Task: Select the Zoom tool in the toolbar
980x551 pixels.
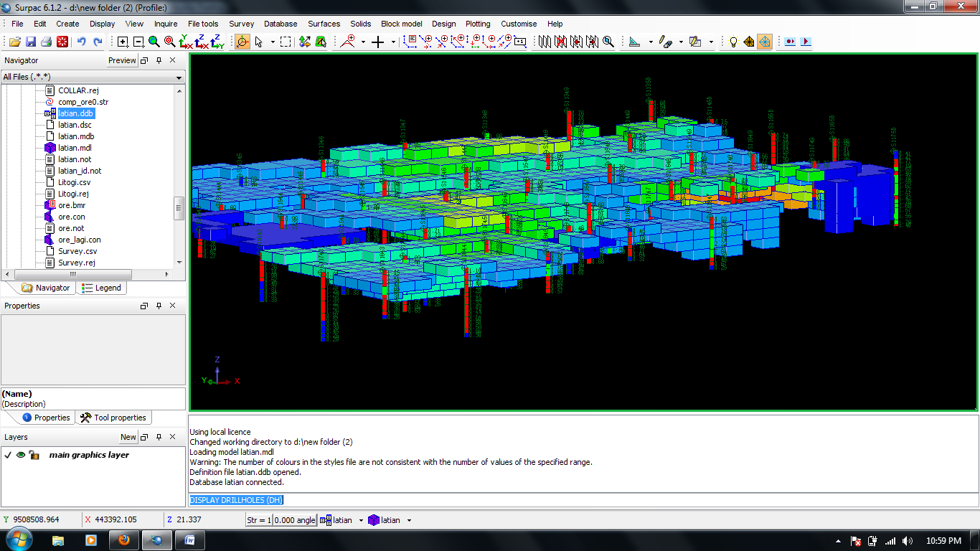Action: (x=154, y=42)
